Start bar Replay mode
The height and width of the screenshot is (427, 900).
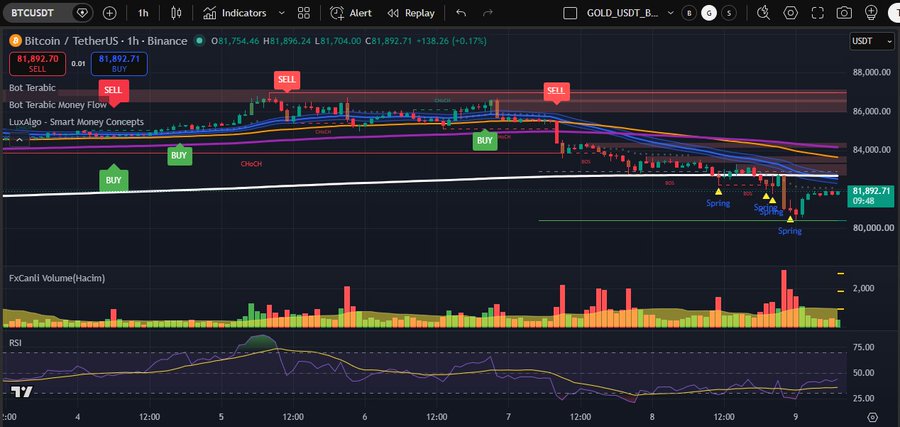click(411, 13)
